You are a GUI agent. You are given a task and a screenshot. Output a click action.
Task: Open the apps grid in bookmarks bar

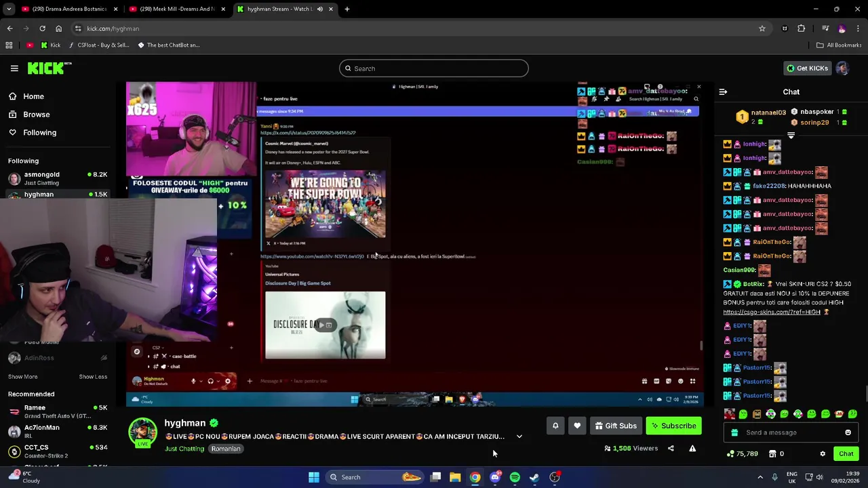pyautogui.click(x=9, y=45)
